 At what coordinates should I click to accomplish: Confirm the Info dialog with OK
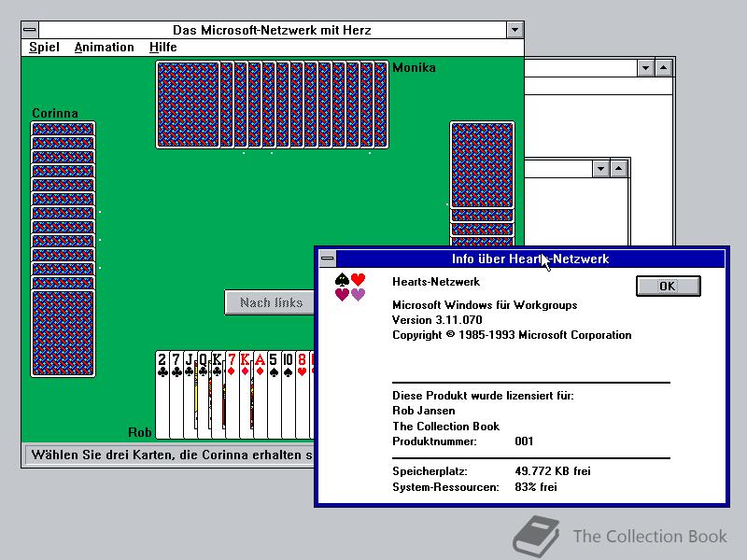(x=669, y=287)
